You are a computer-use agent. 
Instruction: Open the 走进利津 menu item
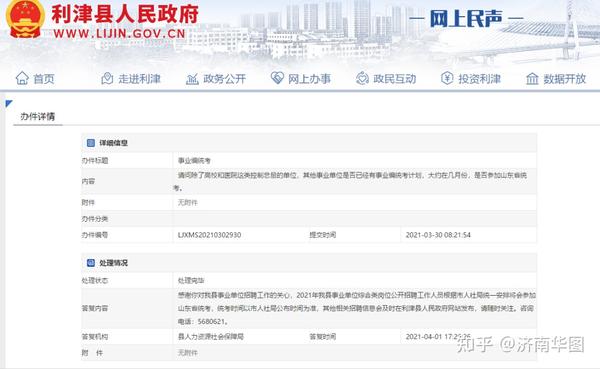click(x=139, y=79)
